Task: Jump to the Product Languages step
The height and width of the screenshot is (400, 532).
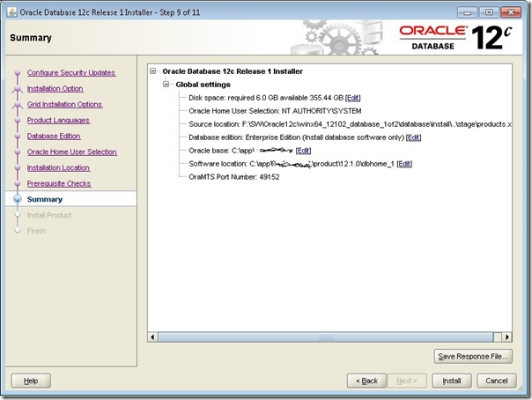Action: coord(58,120)
